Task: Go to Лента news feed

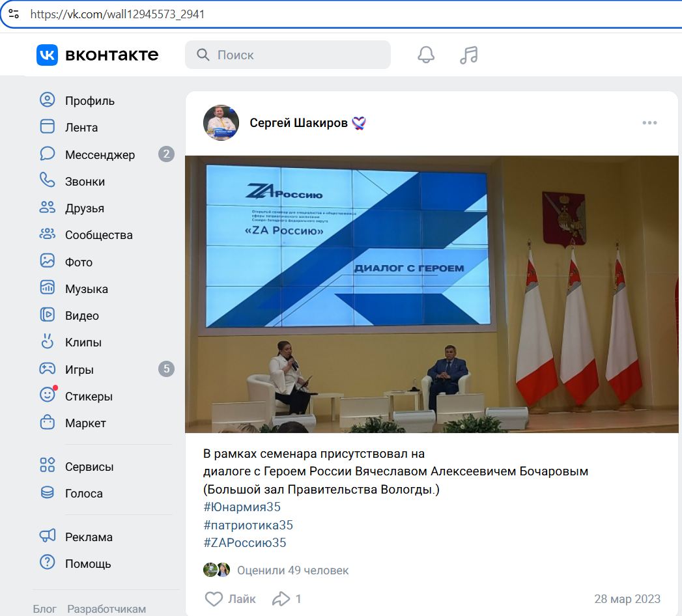Action: 81,128
